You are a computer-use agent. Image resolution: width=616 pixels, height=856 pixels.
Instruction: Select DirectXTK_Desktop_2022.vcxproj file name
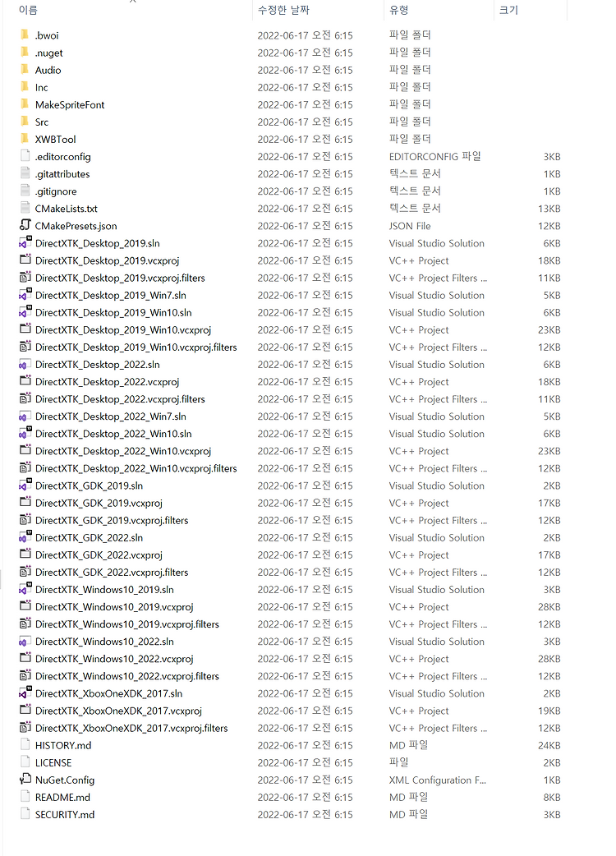point(108,382)
